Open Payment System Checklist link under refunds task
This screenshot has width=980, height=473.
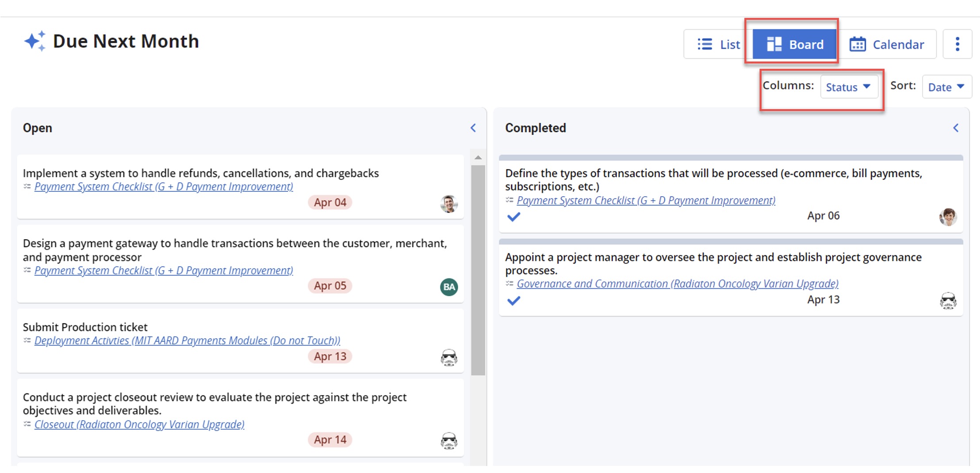(x=164, y=187)
